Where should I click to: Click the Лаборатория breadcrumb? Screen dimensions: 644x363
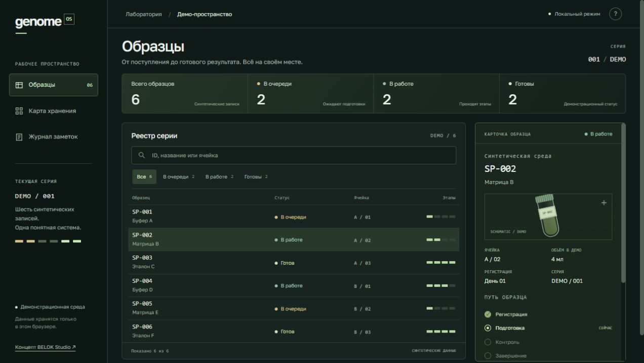pos(144,14)
